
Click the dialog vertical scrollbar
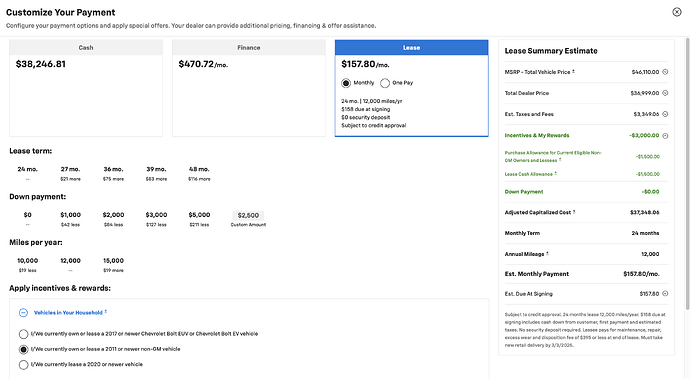[687, 174]
